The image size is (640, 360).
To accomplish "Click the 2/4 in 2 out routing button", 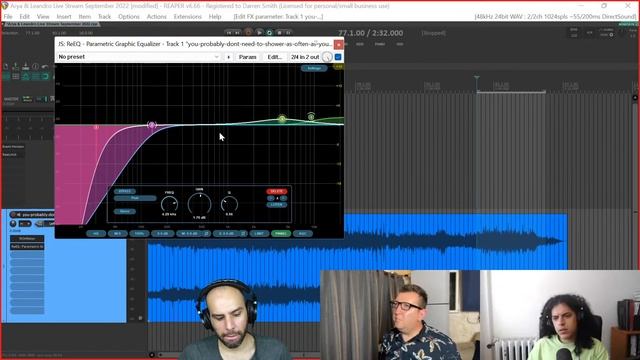I will [x=305, y=57].
